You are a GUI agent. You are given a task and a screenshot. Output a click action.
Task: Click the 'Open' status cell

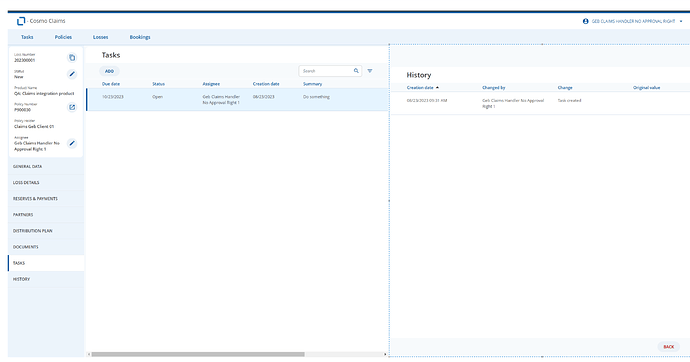tap(158, 97)
